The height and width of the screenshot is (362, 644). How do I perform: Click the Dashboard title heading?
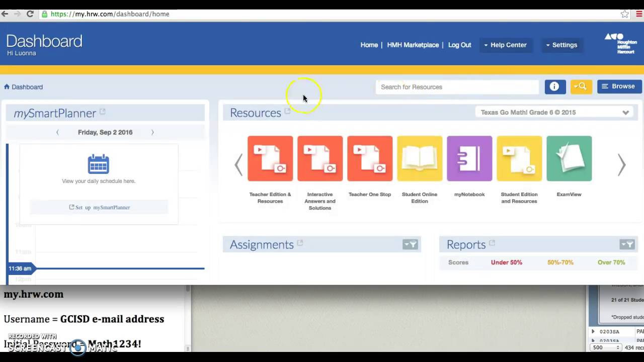44,41
